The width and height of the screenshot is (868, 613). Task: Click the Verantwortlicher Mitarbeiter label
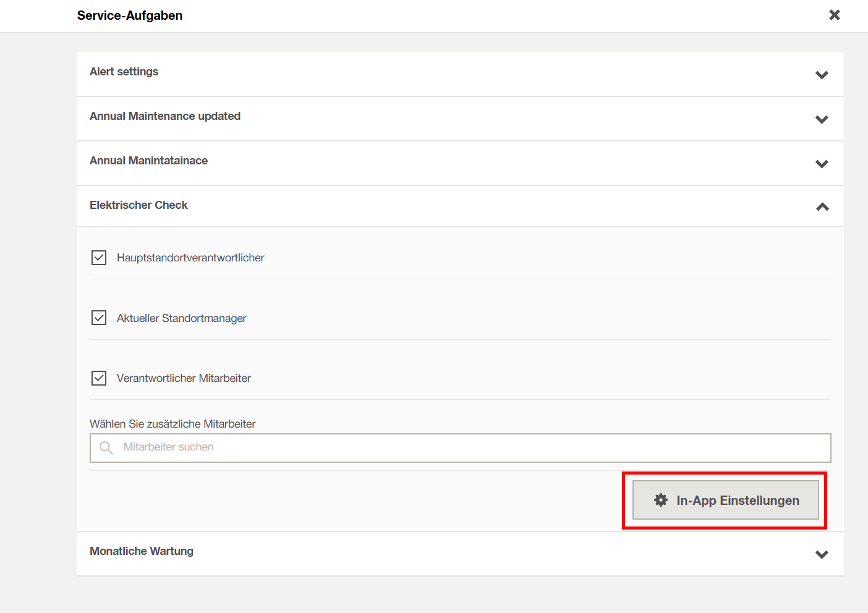pyautogui.click(x=184, y=378)
